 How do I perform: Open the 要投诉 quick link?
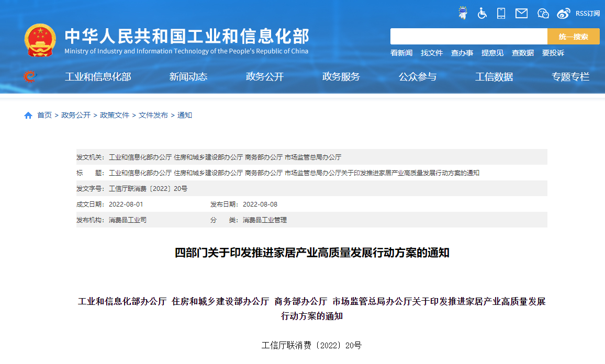click(553, 53)
